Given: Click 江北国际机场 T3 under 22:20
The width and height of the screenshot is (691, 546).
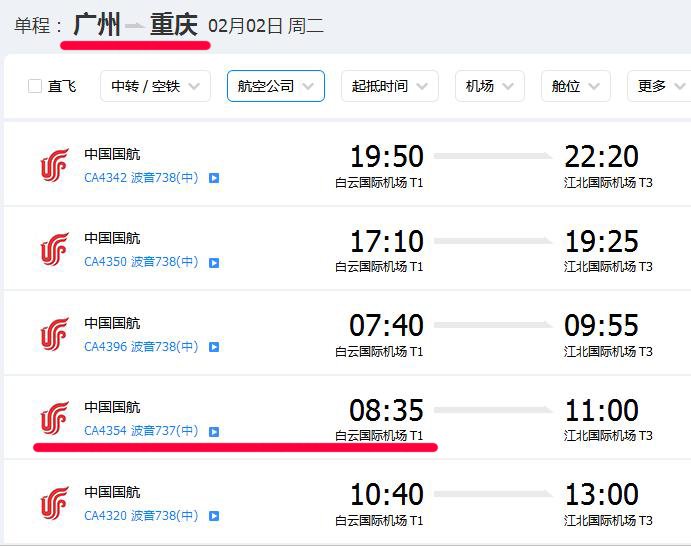Looking at the screenshot, I should pos(608,182).
